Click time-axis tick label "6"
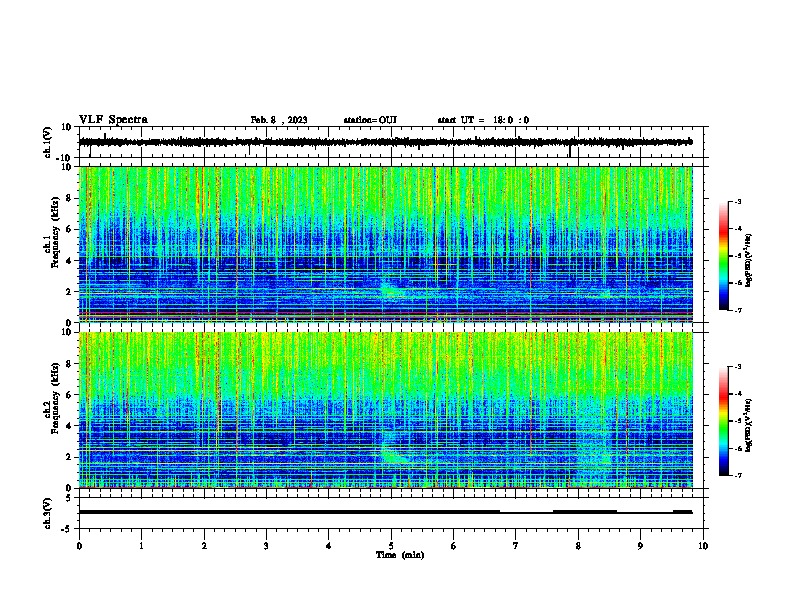The image size is (792, 612). 454,546
